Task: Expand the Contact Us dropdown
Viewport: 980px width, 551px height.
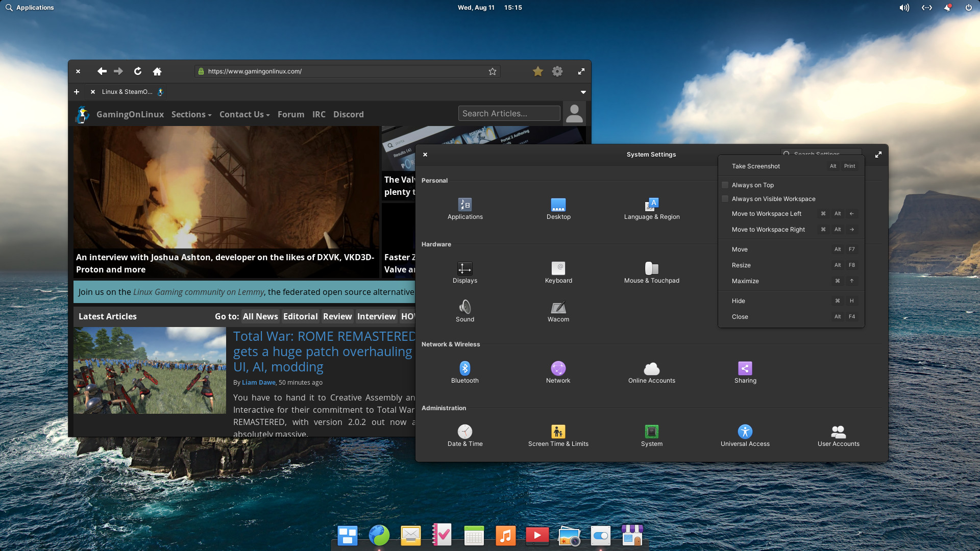Action: (244, 114)
